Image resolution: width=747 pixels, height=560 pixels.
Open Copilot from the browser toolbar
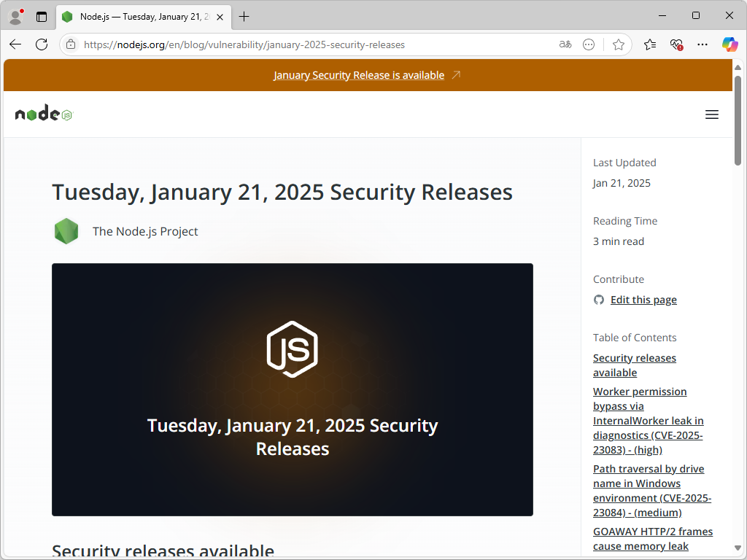click(x=729, y=44)
